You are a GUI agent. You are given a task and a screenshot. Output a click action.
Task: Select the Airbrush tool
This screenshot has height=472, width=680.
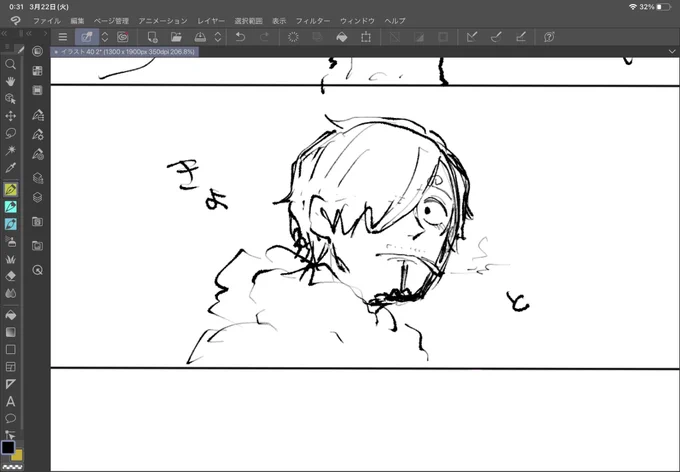coord(10,242)
